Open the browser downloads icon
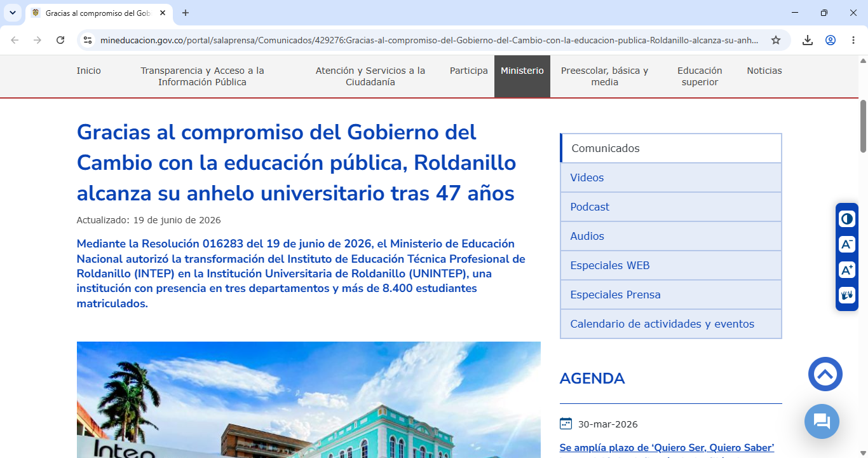The height and width of the screenshot is (458, 868). pos(808,40)
